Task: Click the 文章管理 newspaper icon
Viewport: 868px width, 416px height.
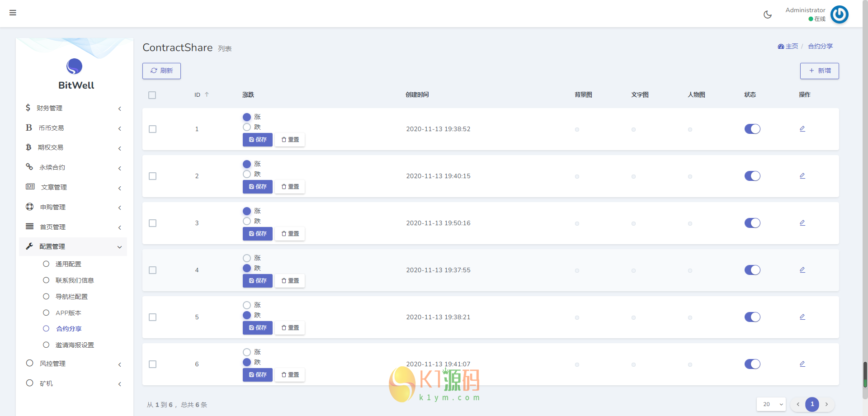Action: click(x=30, y=187)
